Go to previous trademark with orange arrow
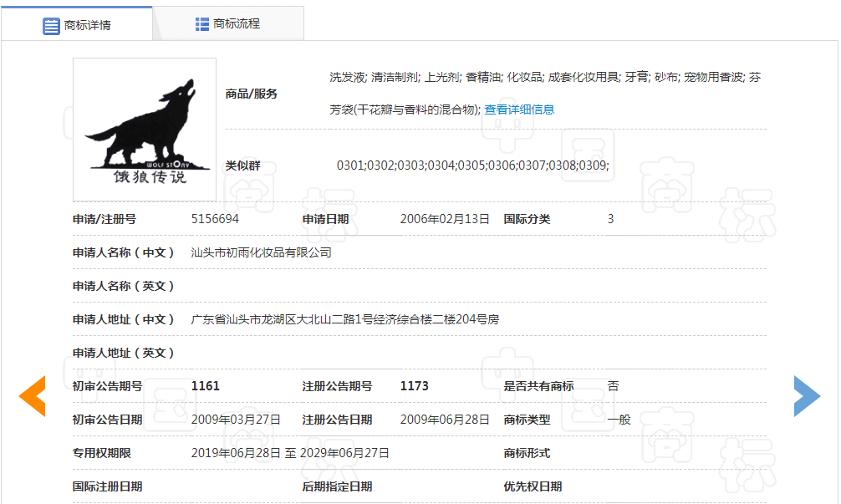The image size is (841, 504). pyautogui.click(x=32, y=396)
